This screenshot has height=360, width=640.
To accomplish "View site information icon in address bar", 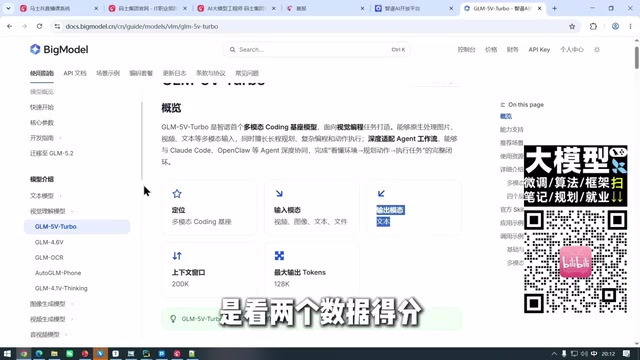I will click(57, 26).
